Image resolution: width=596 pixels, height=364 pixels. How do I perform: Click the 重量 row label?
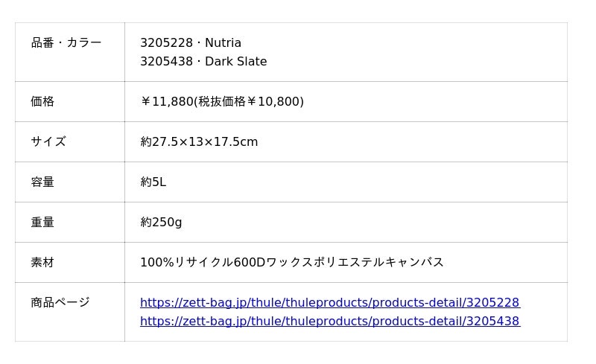coord(42,222)
